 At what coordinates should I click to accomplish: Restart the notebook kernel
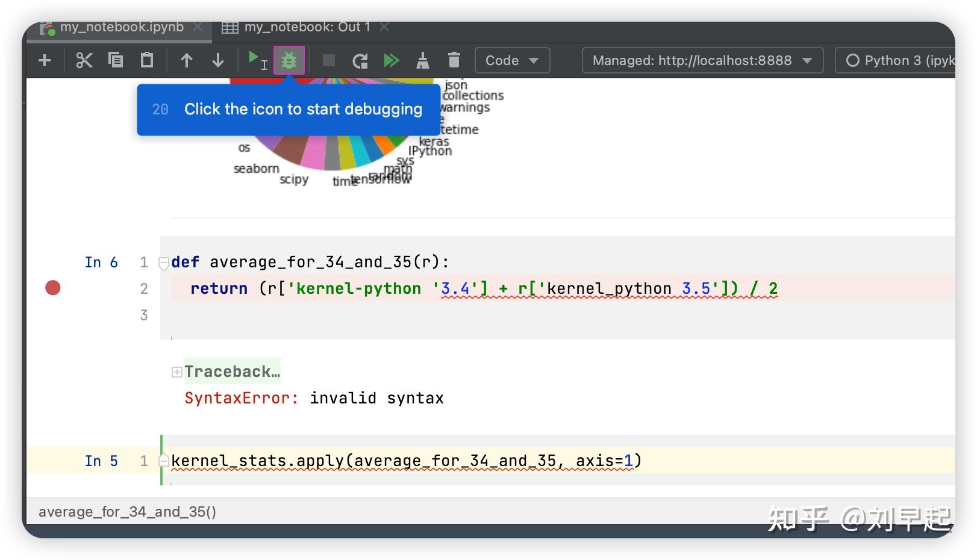pyautogui.click(x=360, y=60)
